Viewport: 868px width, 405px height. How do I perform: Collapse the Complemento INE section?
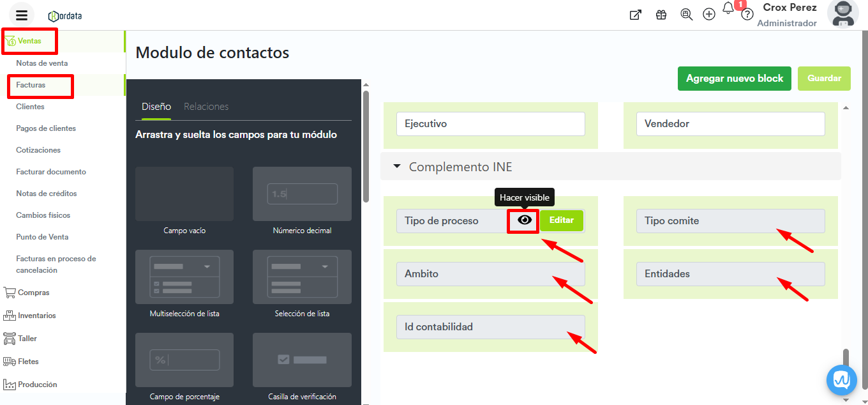click(397, 167)
